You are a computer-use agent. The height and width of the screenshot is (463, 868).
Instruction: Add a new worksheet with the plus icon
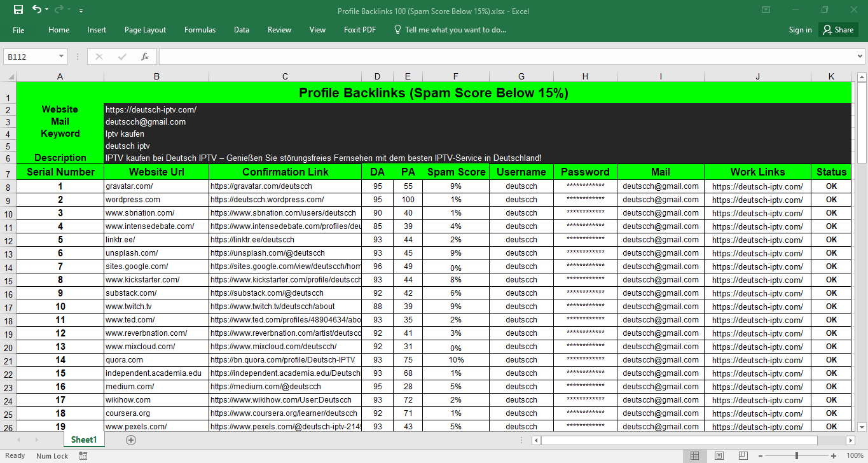pyautogui.click(x=130, y=439)
